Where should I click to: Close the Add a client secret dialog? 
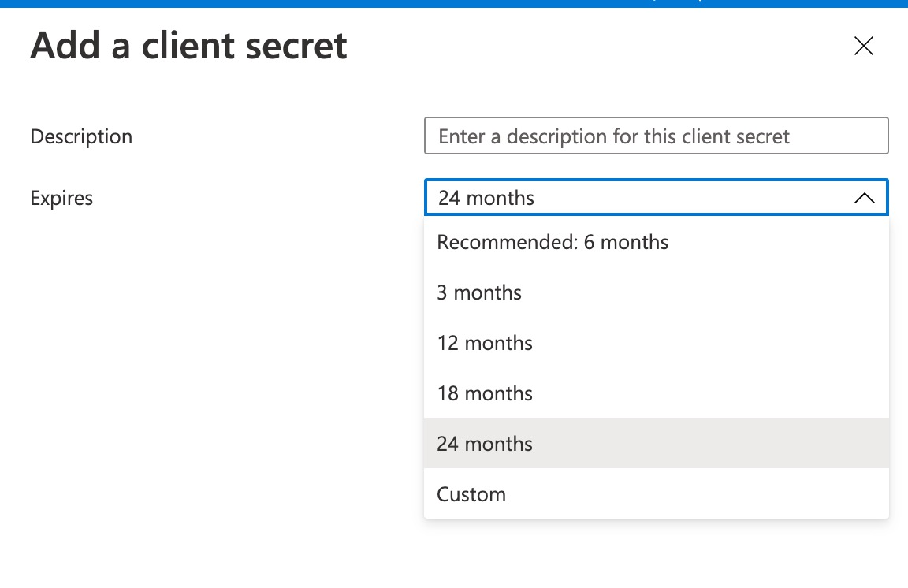pyautogui.click(x=864, y=47)
